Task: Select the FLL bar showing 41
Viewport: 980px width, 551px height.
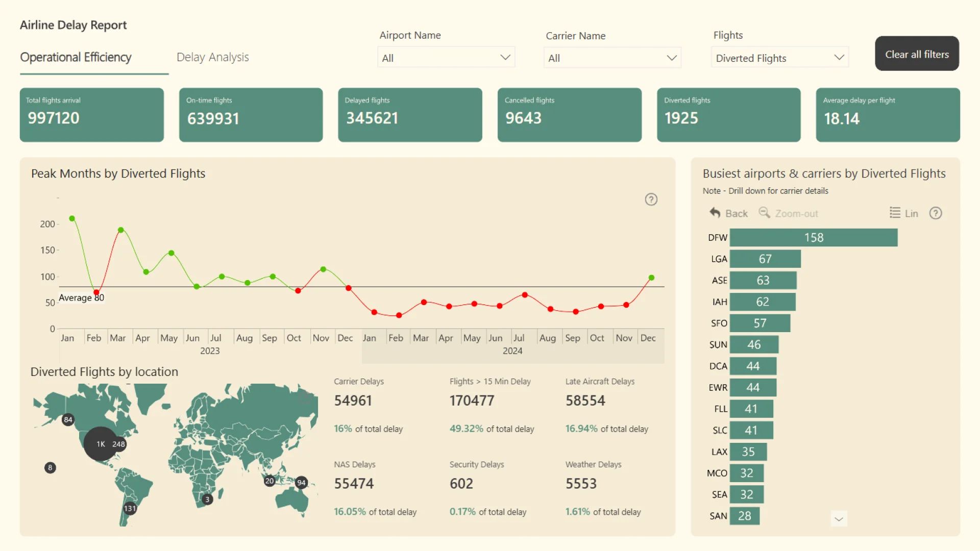Action: [751, 409]
